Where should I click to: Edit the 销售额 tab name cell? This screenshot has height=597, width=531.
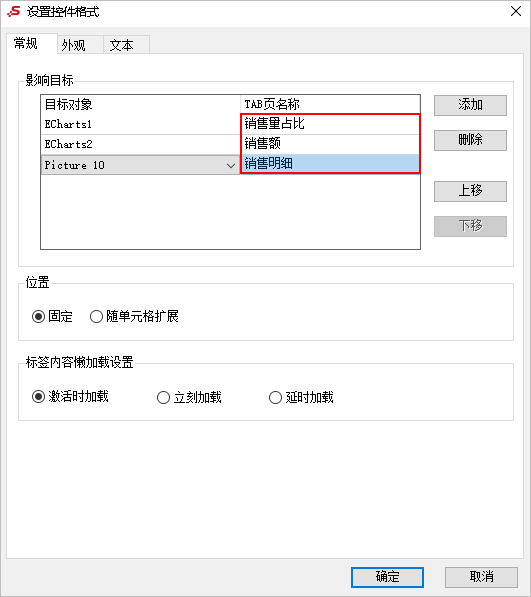tap(330, 144)
